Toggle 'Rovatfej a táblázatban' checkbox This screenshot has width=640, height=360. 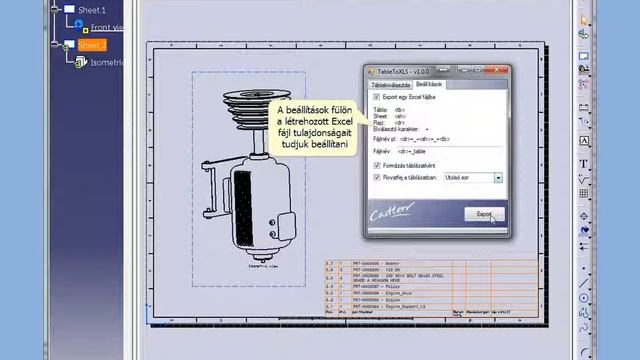pyautogui.click(x=377, y=178)
